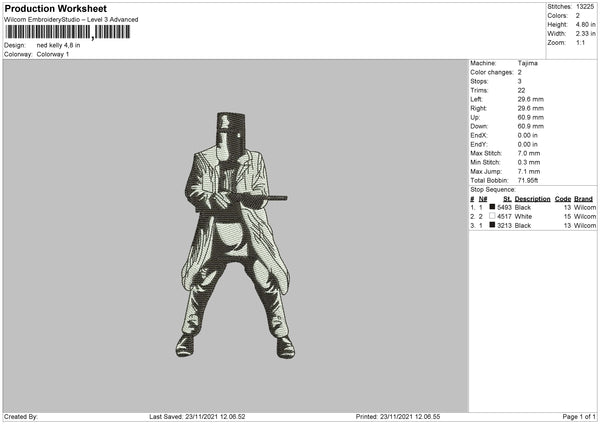Click the Ned Kelly embroidery design preview
600x424 pixels.
click(235, 235)
